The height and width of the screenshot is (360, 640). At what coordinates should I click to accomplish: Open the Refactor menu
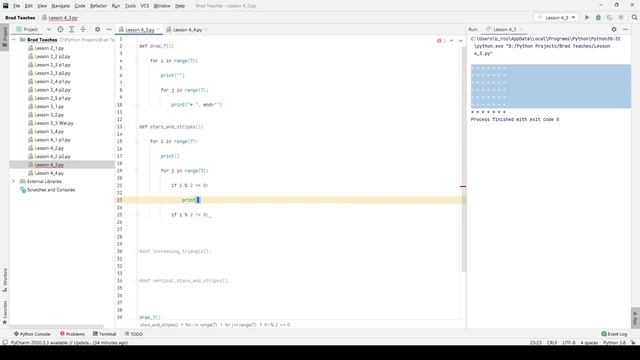tap(98, 6)
